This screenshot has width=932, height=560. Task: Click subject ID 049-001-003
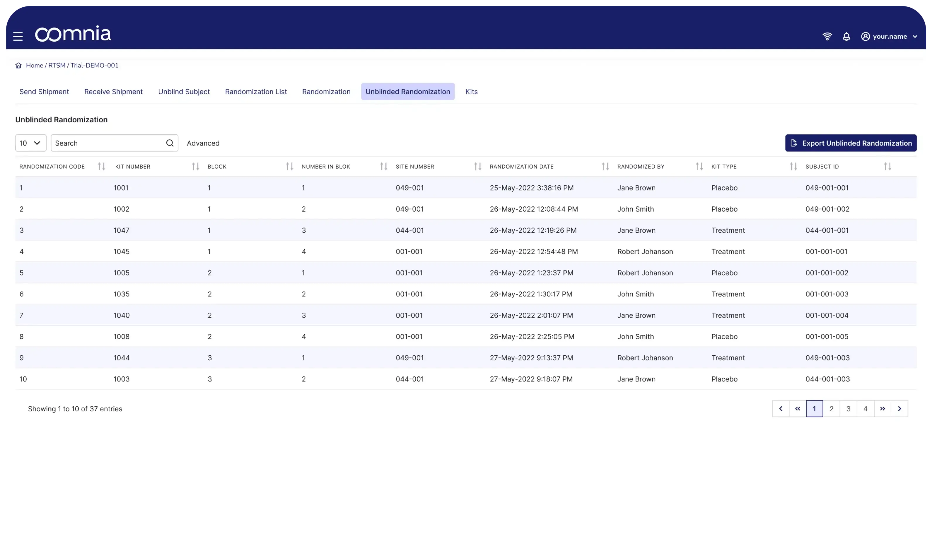point(827,358)
